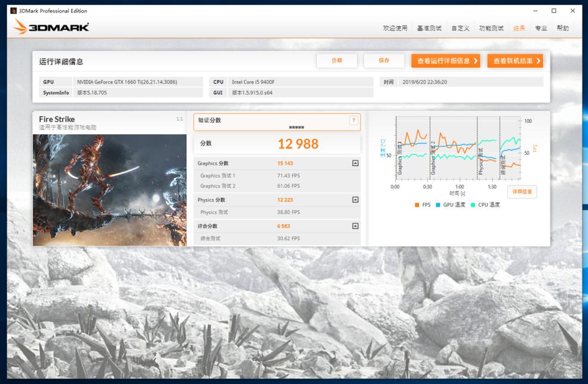Click the 负载 button
Screen dimensions: 588x384
[x=337, y=60]
